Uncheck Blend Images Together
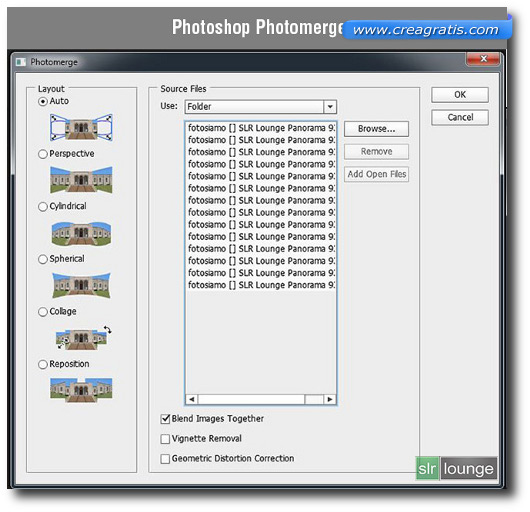Viewport: 530px width, 512px height. pyautogui.click(x=165, y=419)
